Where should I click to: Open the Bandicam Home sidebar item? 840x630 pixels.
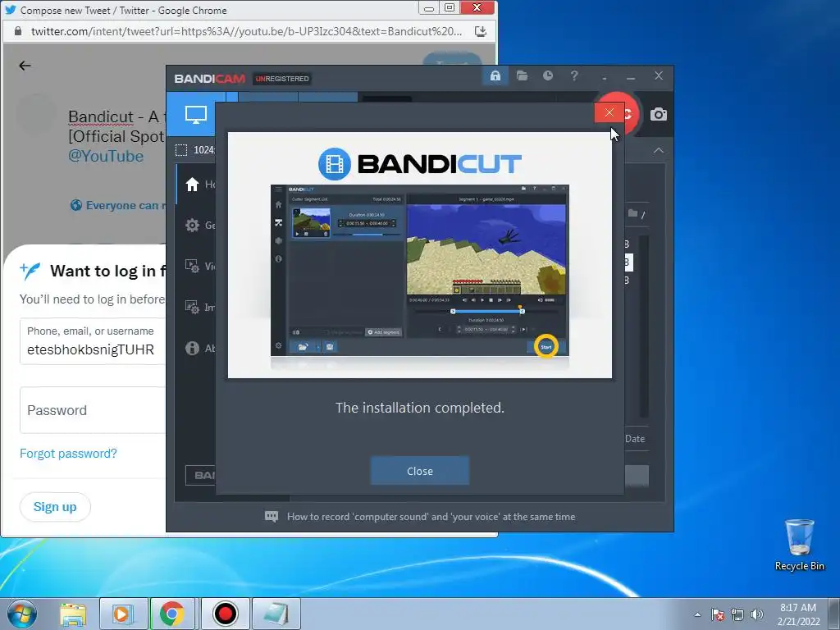192,185
